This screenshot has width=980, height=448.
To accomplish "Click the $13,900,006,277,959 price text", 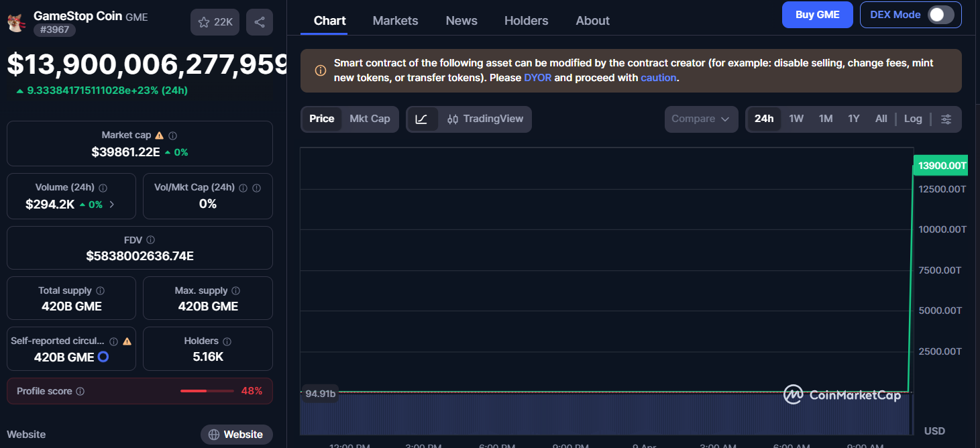I will (148, 64).
